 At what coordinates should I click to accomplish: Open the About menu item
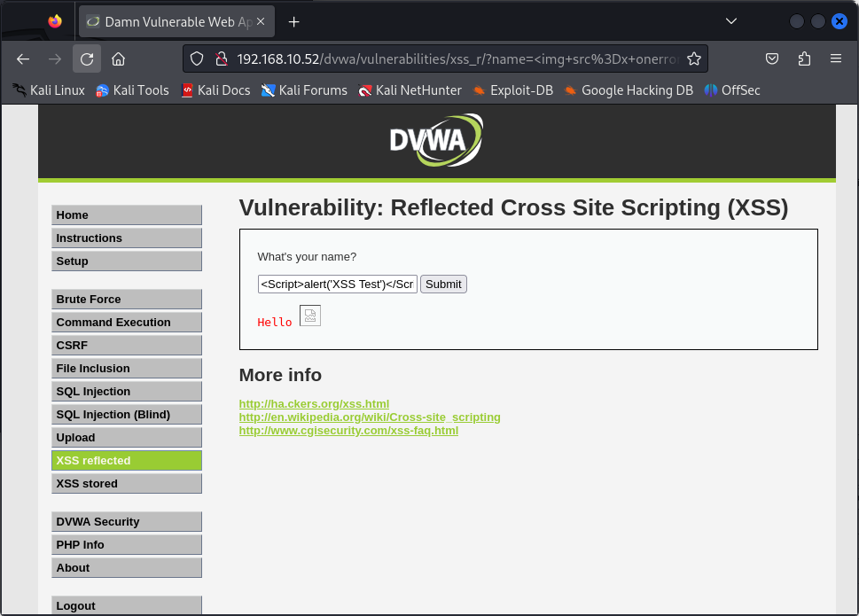[127, 567]
